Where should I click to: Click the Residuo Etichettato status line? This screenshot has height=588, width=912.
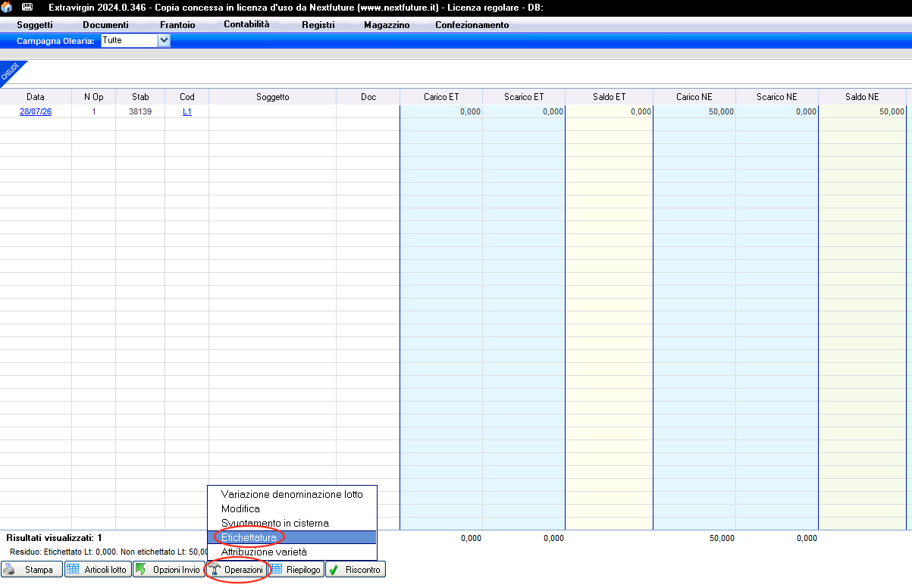tap(108, 552)
